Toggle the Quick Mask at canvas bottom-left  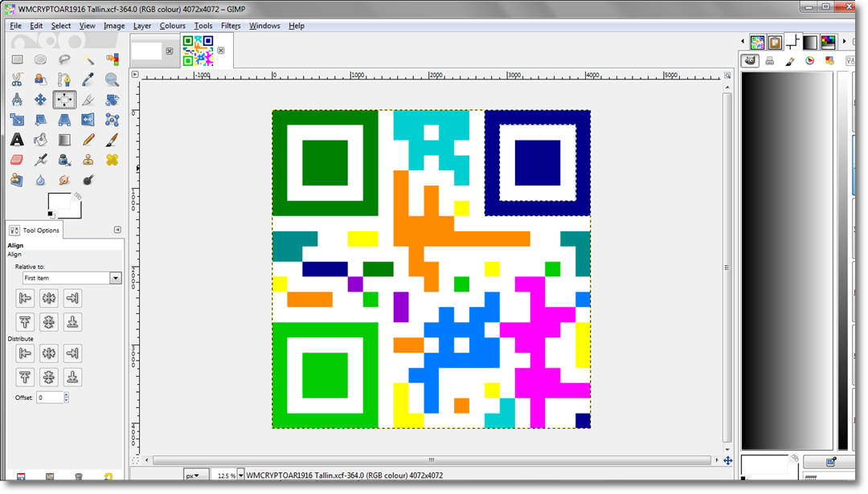point(135,460)
